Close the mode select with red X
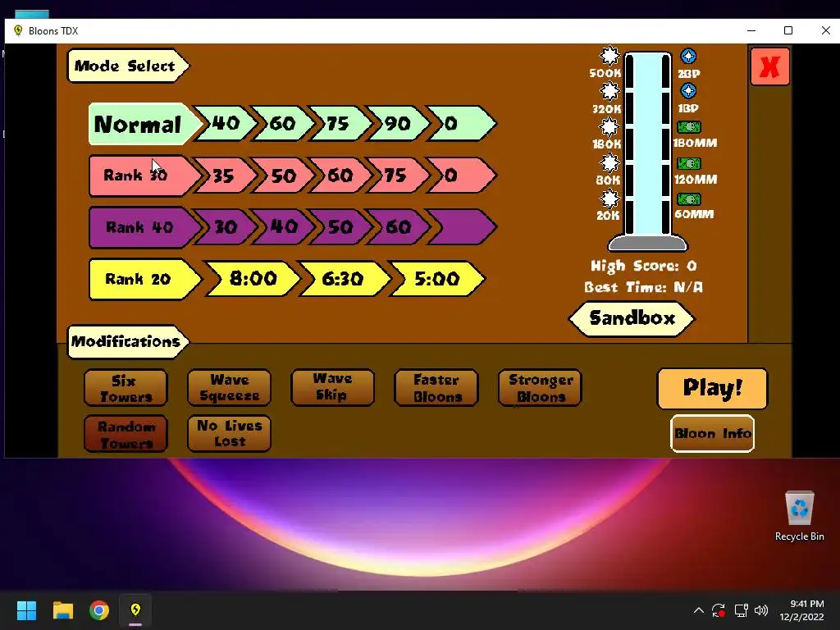 point(769,66)
